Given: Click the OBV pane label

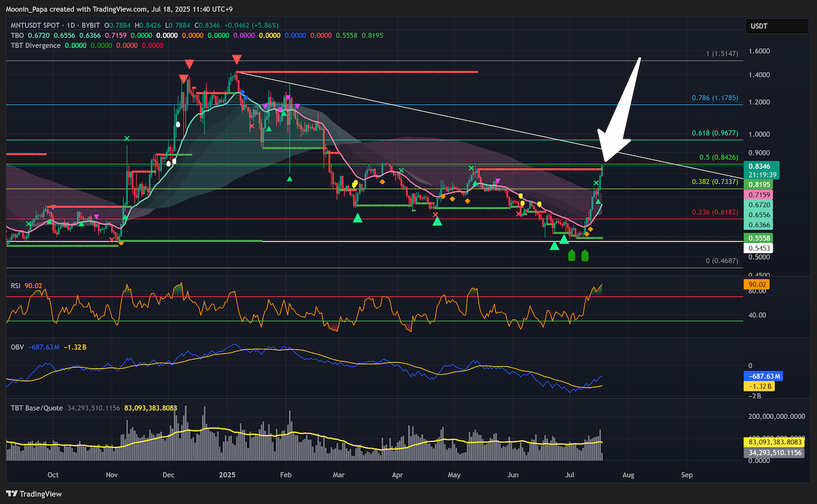Looking at the screenshot, I should tap(16, 348).
